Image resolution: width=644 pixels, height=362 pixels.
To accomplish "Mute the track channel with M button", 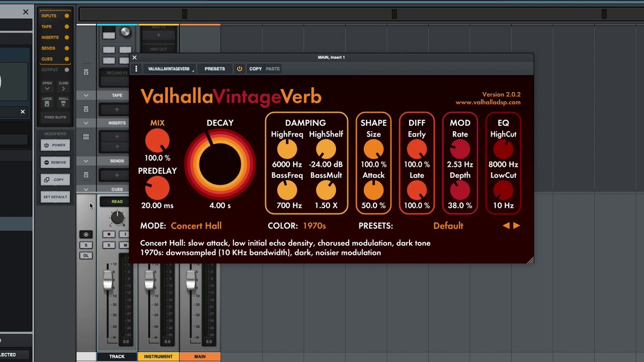I will point(124,245).
